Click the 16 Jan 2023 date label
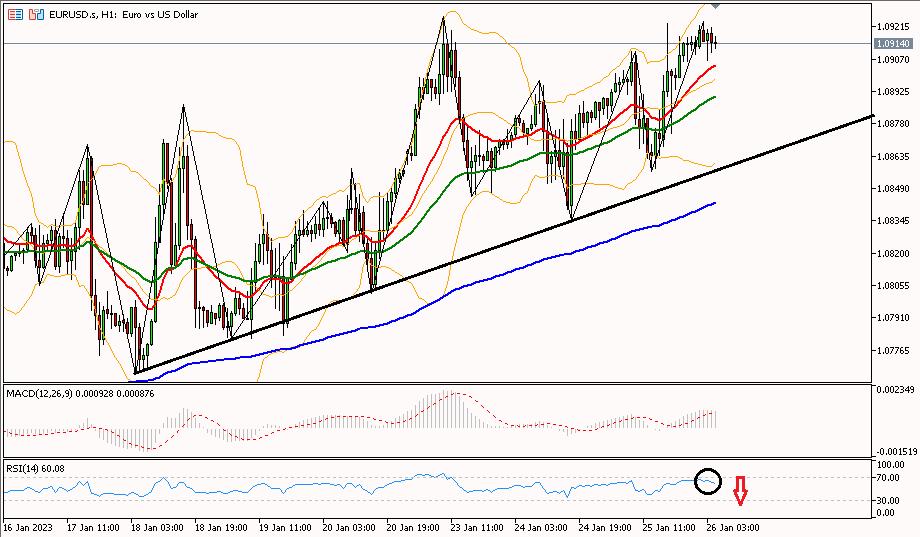Viewport: 920px width, 537px height. (x=27, y=526)
